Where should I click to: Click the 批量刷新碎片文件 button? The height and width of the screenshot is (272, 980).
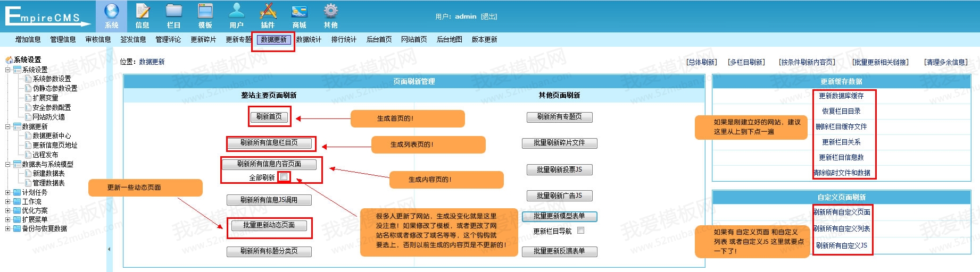pos(559,143)
